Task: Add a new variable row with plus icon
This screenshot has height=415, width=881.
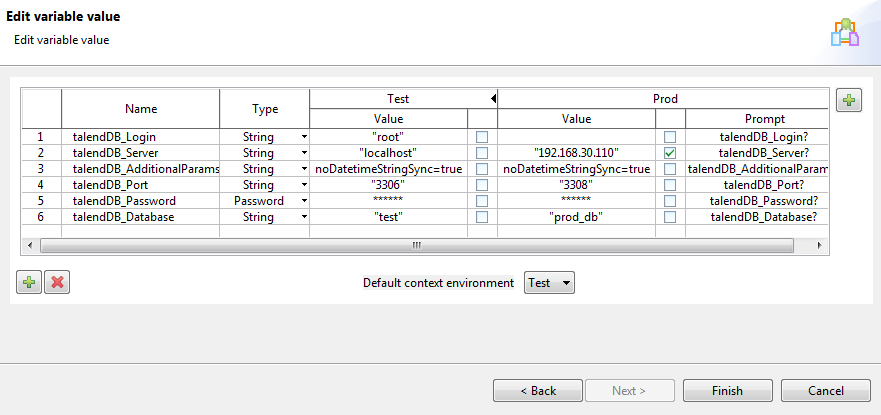Action: (29, 283)
